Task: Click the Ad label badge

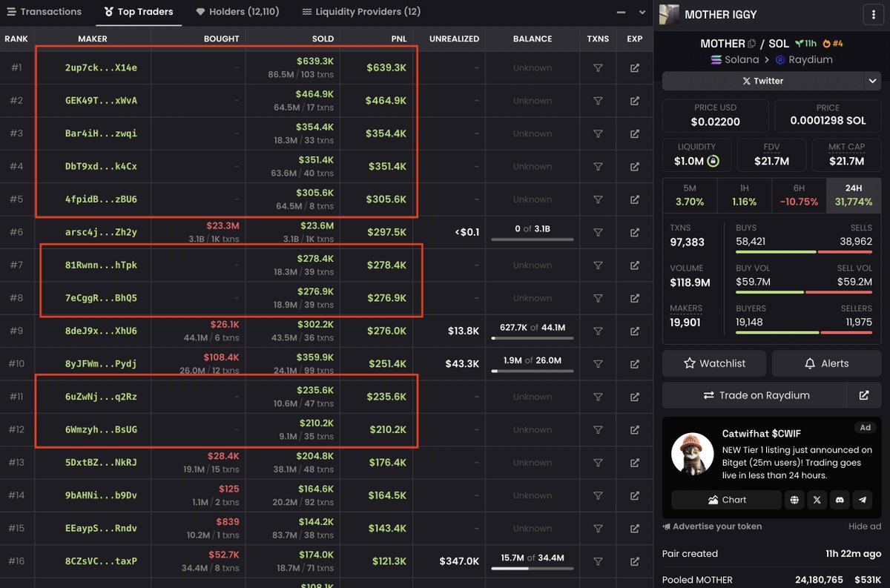Action: click(x=865, y=428)
